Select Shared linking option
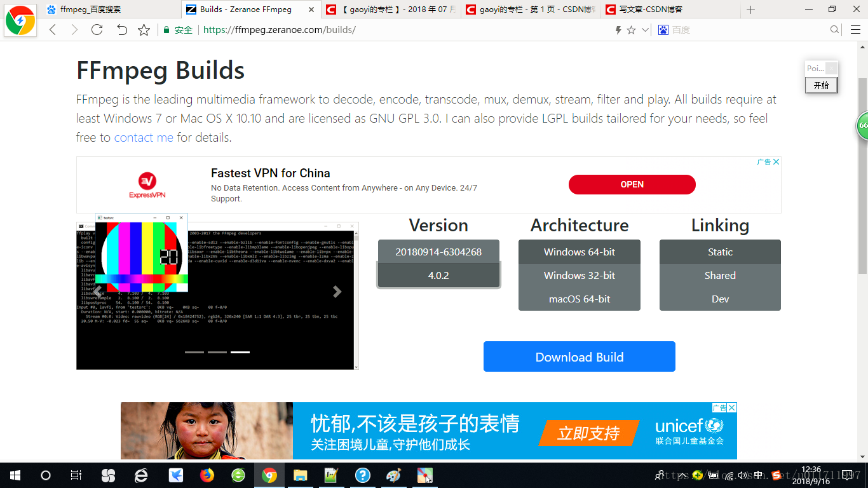The image size is (868, 488). [x=720, y=275]
